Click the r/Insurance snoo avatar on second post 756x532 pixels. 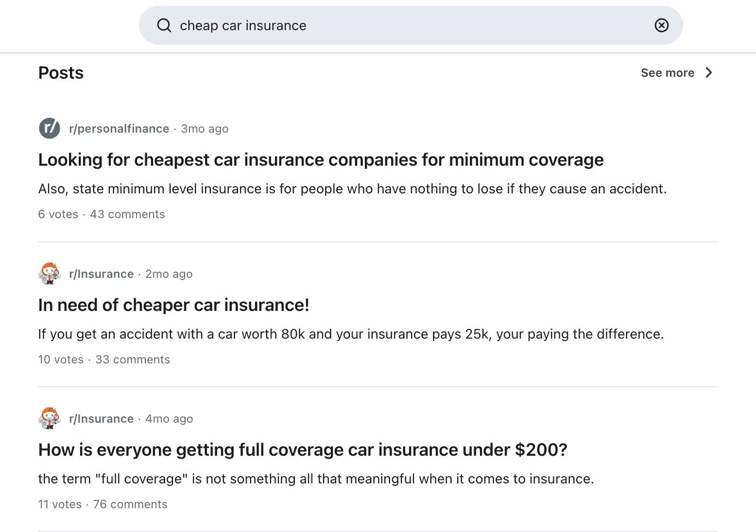[49, 274]
